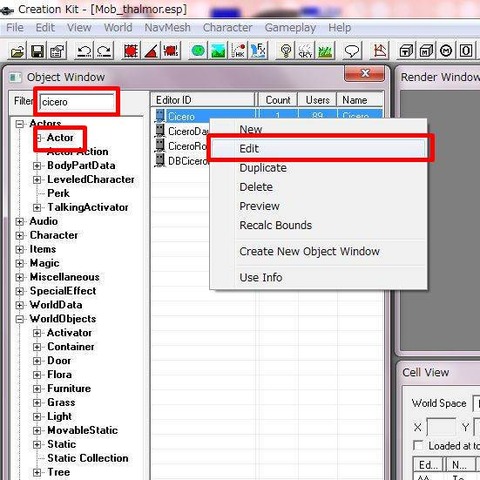Expand the Audio category
Screen dimensions: 480x480
click(x=20, y=222)
